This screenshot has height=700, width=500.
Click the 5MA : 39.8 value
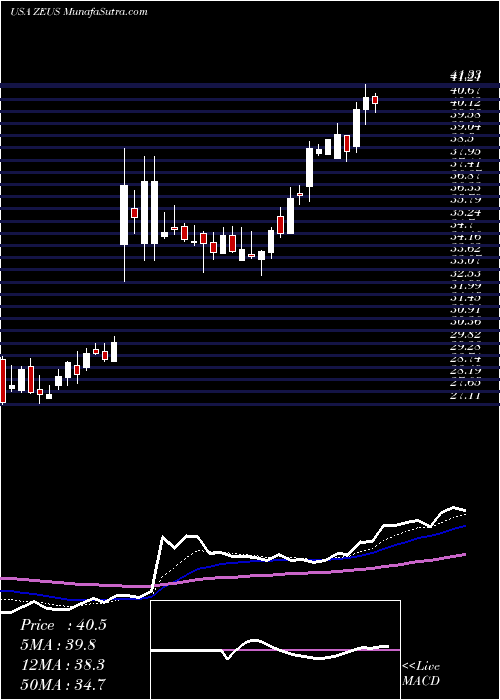pyautogui.click(x=58, y=645)
